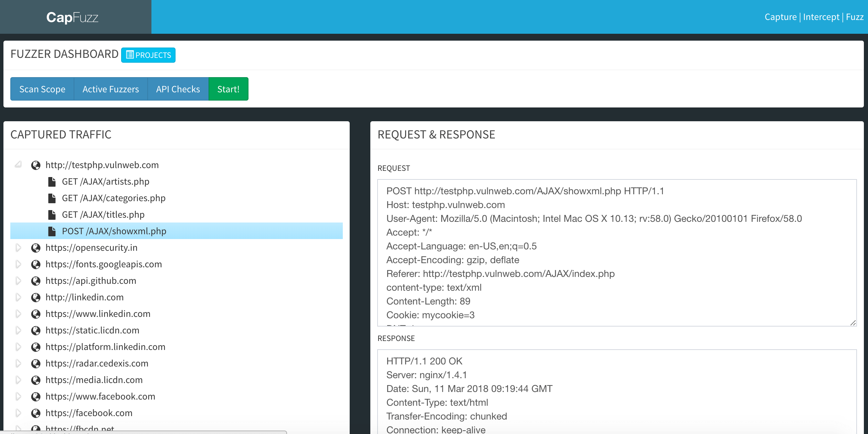The width and height of the screenshot is (868, 434).
Task: Click the file icon for GET /AJAX/artists.php
Action: coord(52,182)
